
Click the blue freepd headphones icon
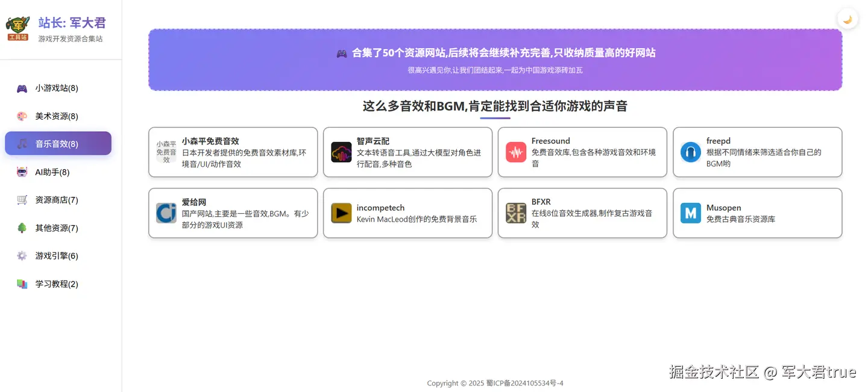(691, 152)
